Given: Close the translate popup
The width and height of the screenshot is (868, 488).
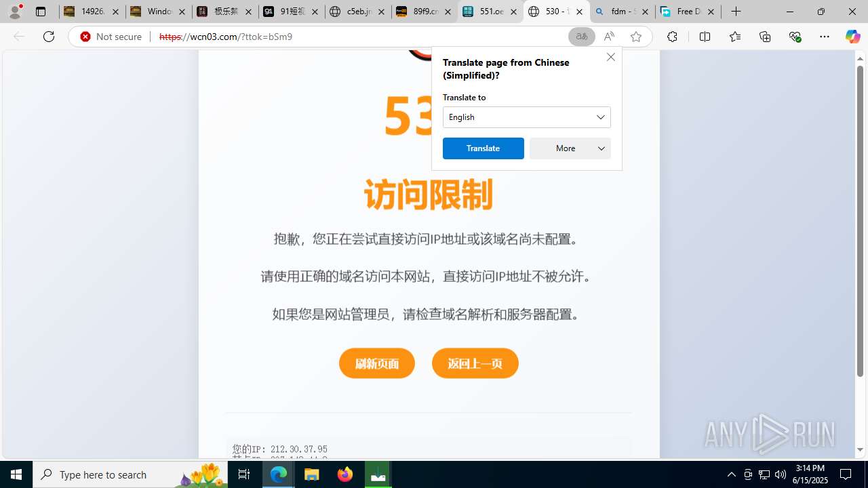Looking at the screenshot, I should pos(611,57).
